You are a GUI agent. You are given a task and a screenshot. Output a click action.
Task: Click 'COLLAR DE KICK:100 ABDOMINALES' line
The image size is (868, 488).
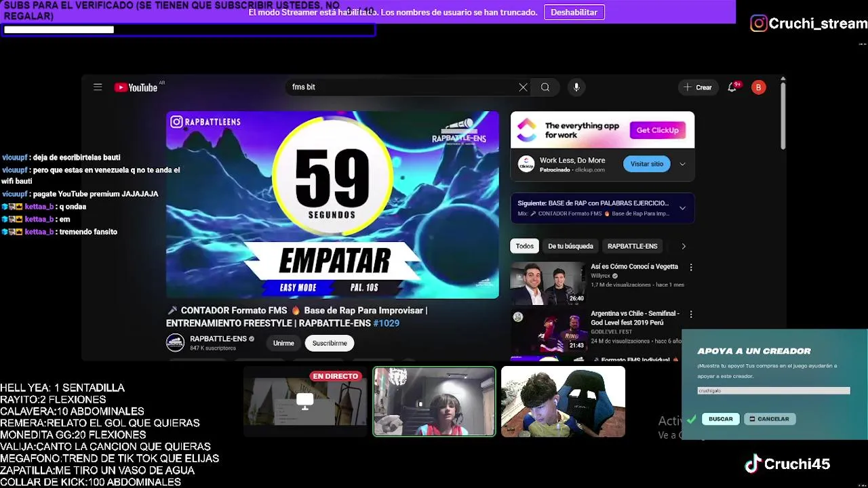[90, 482]
